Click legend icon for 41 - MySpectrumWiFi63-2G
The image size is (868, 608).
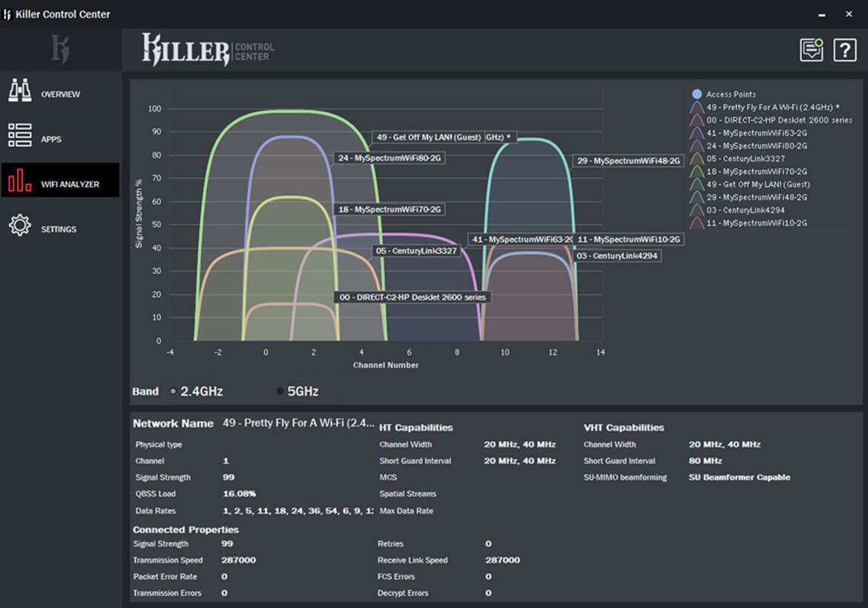[x=697, y=133]
